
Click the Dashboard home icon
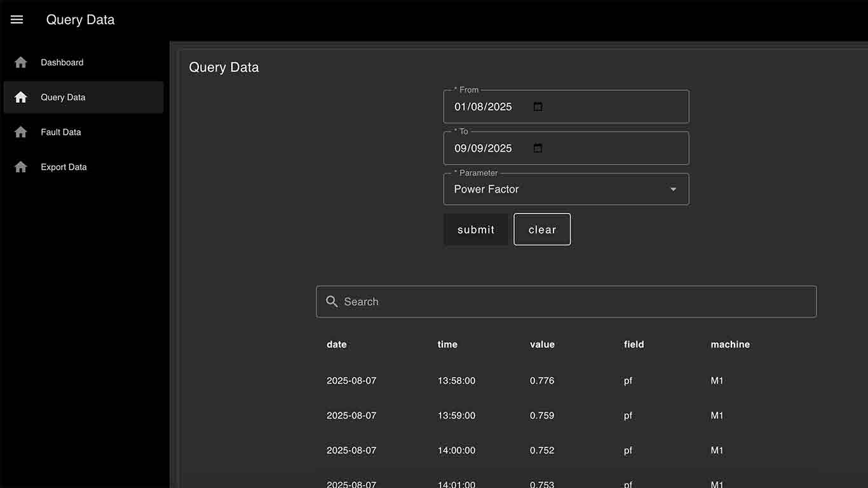point(21,62)
